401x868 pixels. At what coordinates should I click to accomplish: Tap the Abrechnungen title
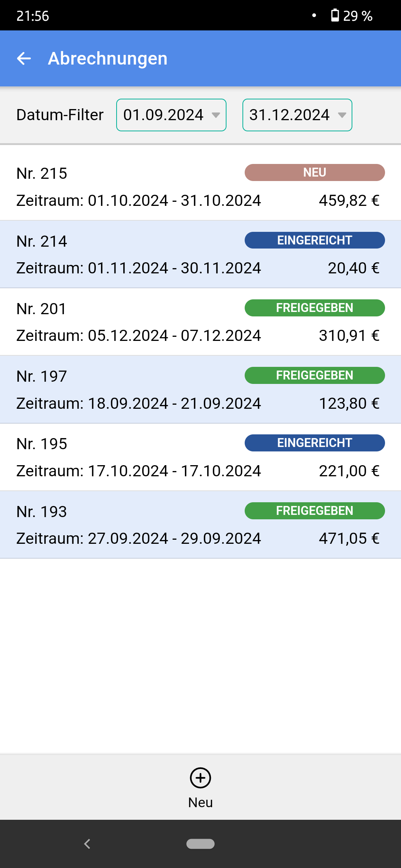pyautogui.click(x=108, y=59)
